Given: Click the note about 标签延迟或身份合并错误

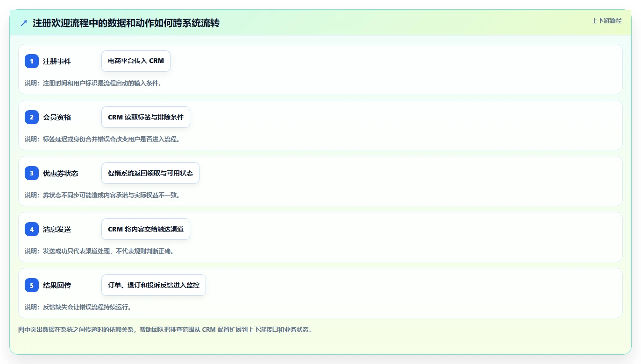Looking at the screenshot, I should point(102,139).
